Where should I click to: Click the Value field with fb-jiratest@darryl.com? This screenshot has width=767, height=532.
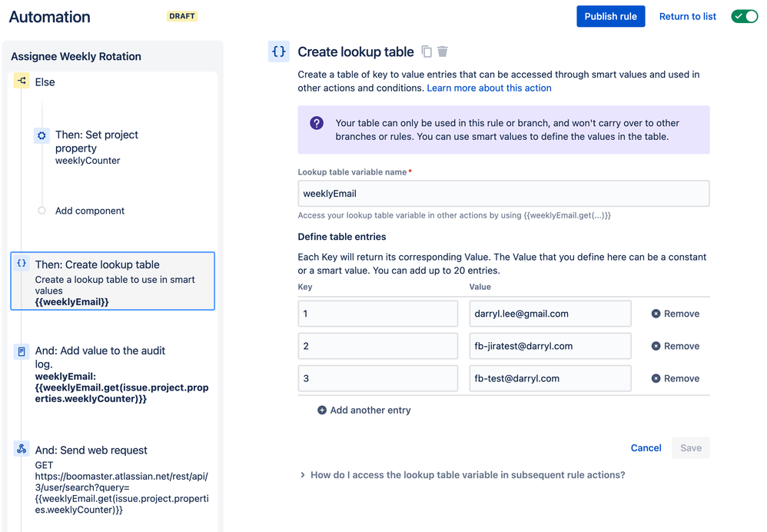550,346
